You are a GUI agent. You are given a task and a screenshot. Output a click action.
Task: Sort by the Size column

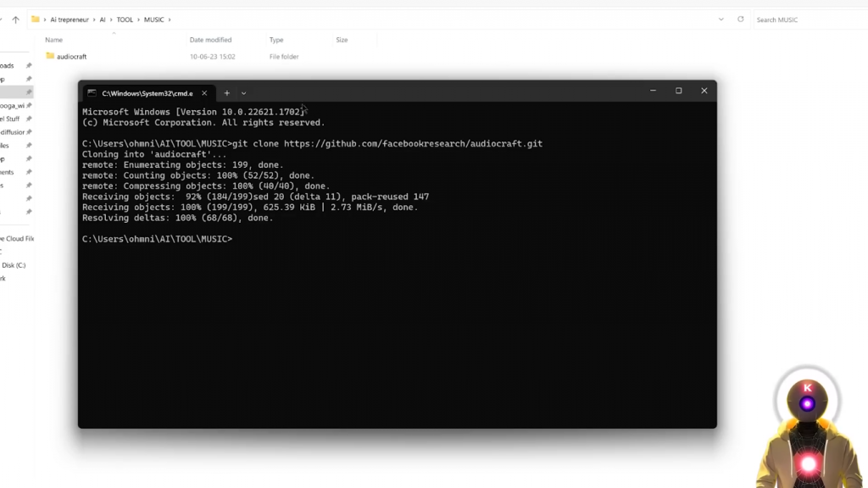tap(342, 40)
